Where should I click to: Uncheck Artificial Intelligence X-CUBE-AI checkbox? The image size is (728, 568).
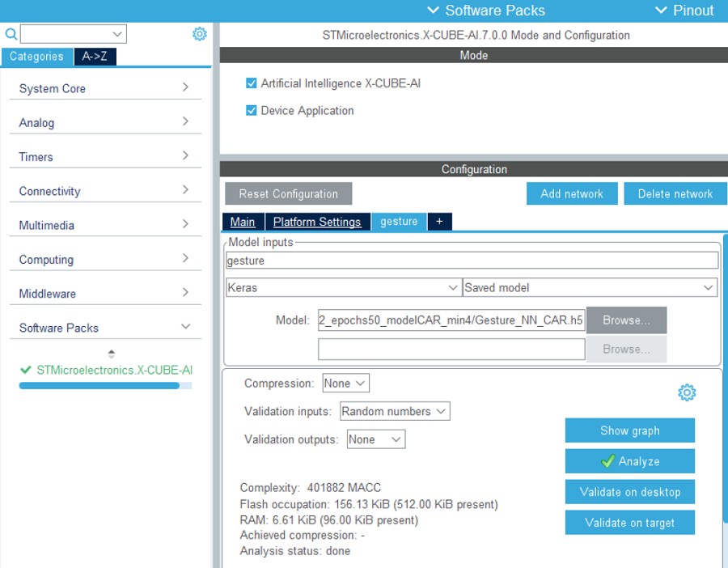[251, 83]
